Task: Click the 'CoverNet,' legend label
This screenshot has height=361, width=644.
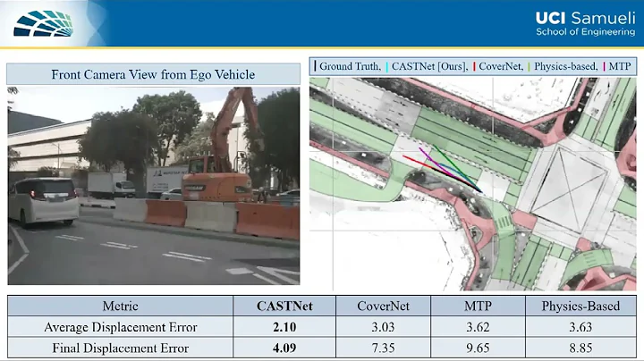Action: click(501, 66)
